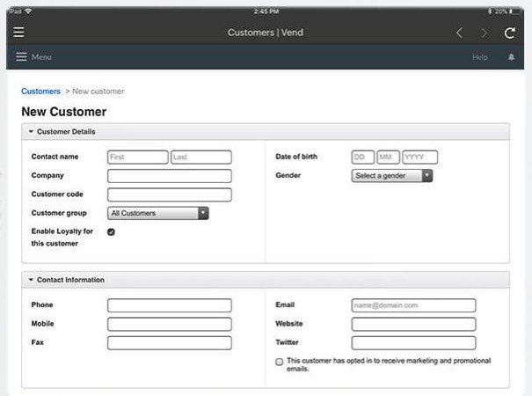
Task: Click the Company input field
Action: click(170, 176)
